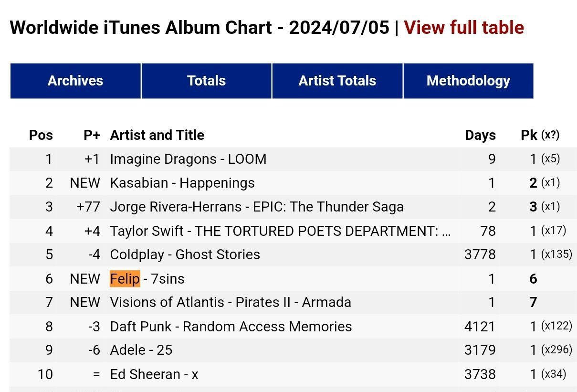The image size is (577, 392).
Task: Click the P+ column header
Action: pos(92,135)
